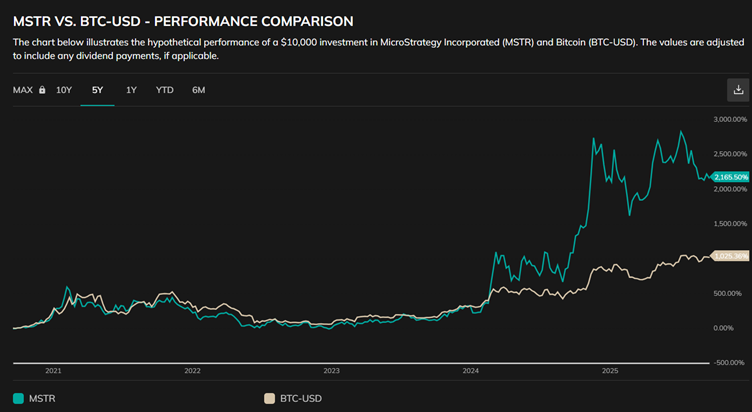Viewport: 752px width, 412px height.
Task: Click the 2025 x-axis label
Action: pyautogui.click(x=610, y=371)
